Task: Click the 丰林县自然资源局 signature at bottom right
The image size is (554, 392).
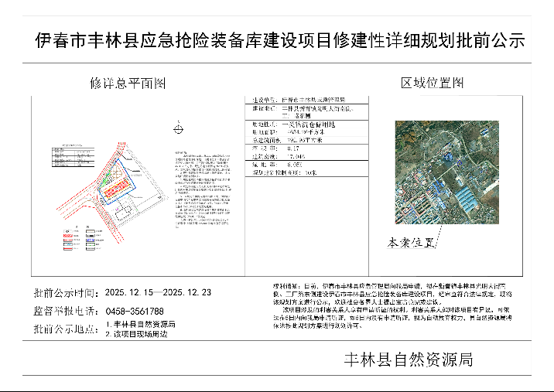Action: (x=408, y=360)
